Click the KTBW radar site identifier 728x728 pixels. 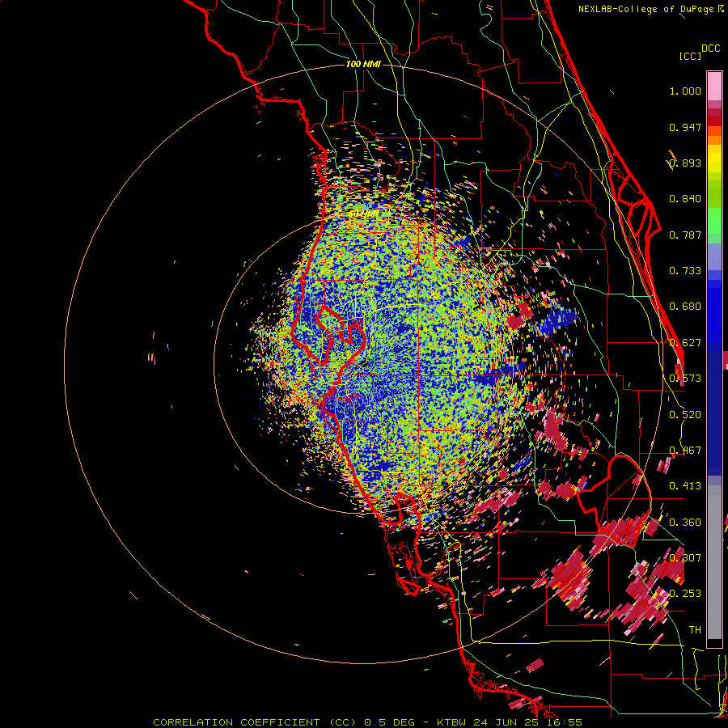coord(451,722)
